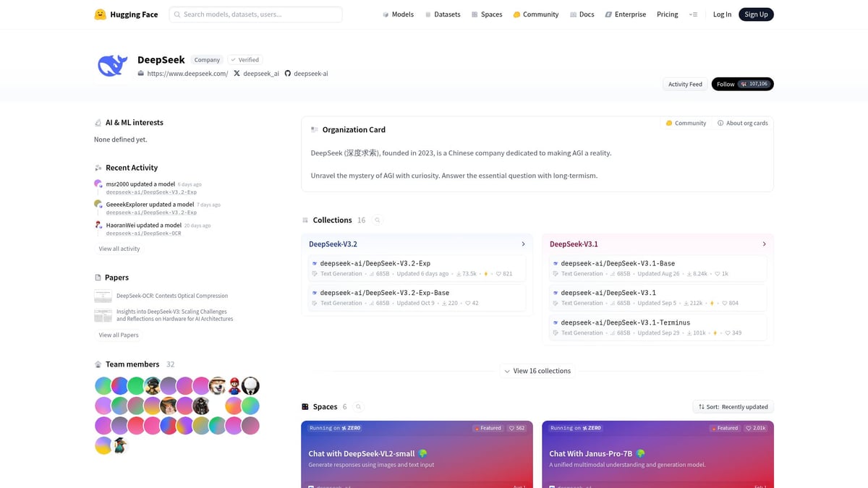Open the Datasets navigation tab
The image size is (868, 488).
point(443,14)
